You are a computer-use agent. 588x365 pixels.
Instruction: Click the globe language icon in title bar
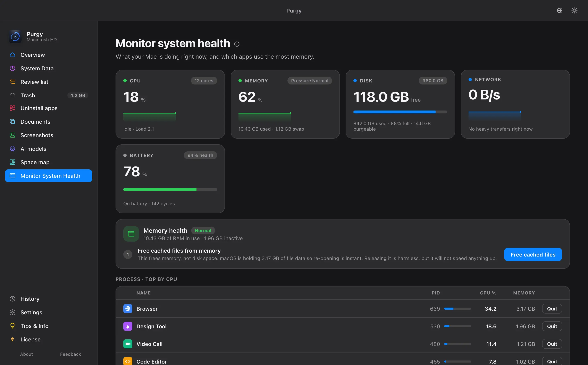pos(560,10)
